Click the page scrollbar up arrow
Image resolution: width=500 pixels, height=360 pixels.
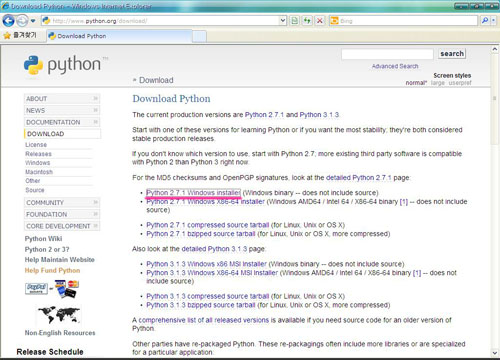point(495,49)
